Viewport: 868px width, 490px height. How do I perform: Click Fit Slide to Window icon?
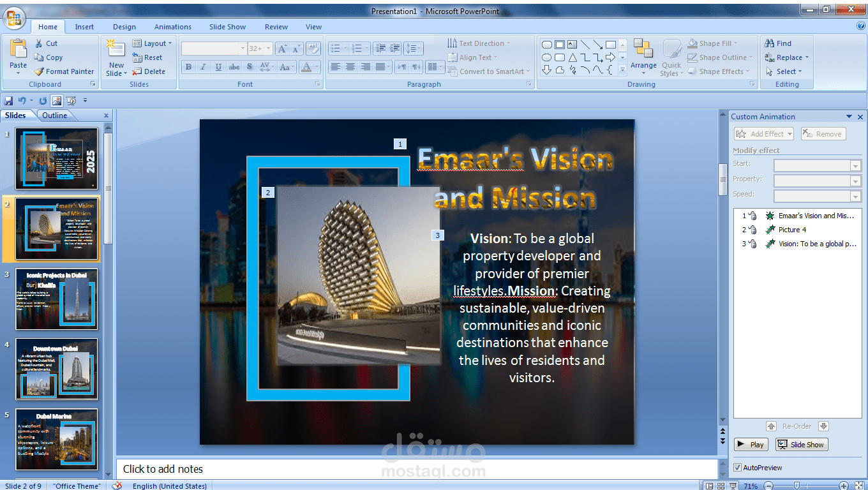(858, 486)
